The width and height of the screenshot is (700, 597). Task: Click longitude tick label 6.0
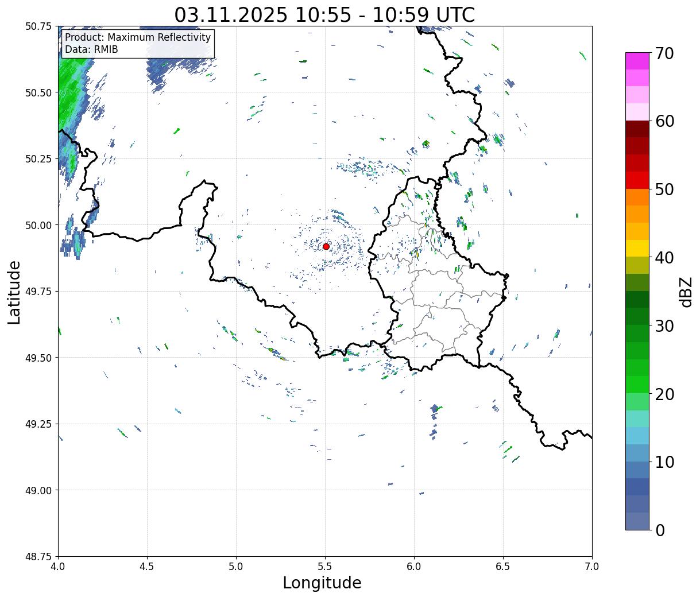414,566
